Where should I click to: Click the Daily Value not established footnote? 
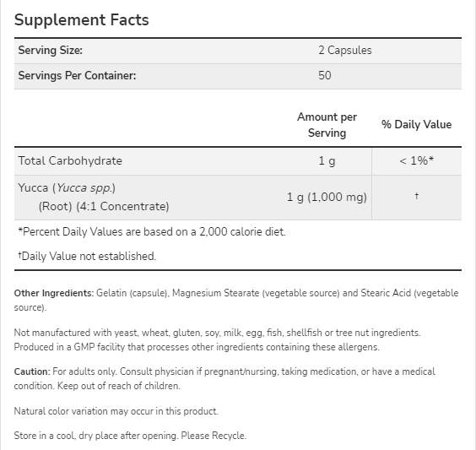(x=87, y=256)
